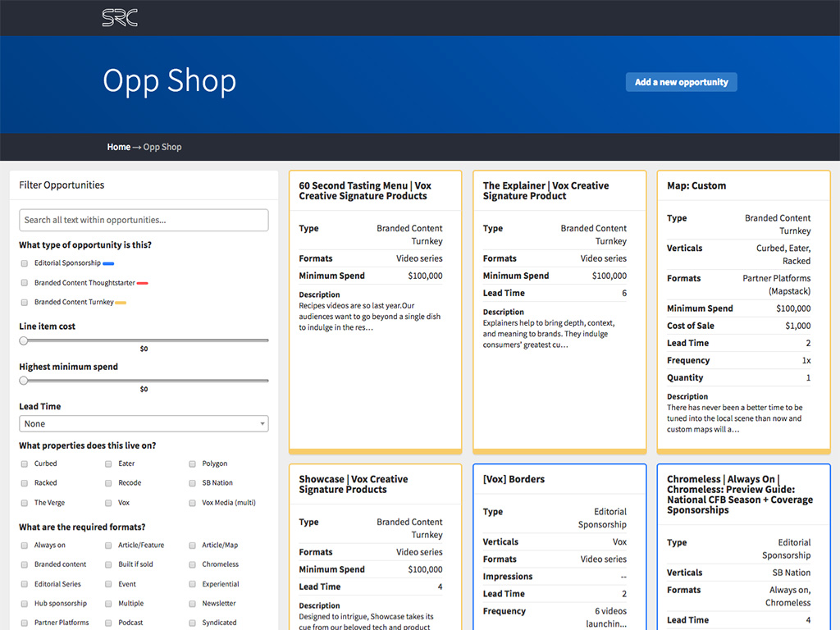
Task: Click the Opp Shop breadcrumb
Action: tap(162, 147)
